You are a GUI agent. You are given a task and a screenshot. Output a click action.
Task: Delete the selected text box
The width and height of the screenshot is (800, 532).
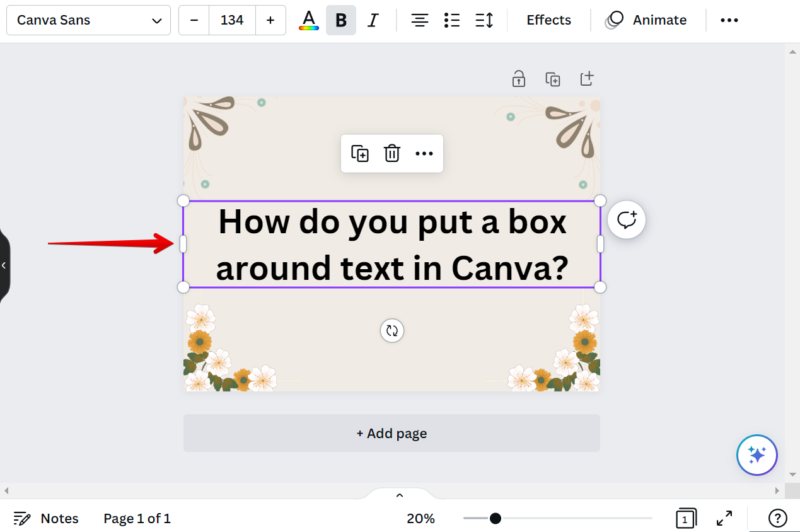tap(392, 153)
